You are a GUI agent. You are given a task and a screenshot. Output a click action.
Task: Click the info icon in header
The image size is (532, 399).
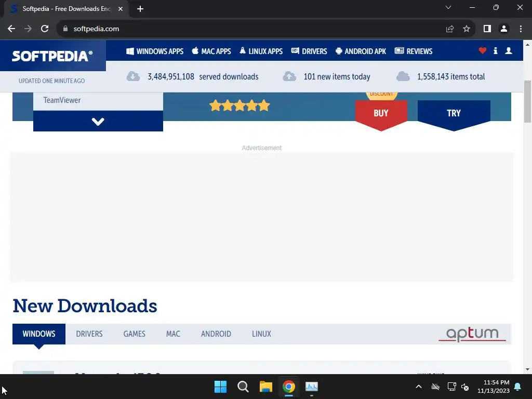click(x=495, y=51)
